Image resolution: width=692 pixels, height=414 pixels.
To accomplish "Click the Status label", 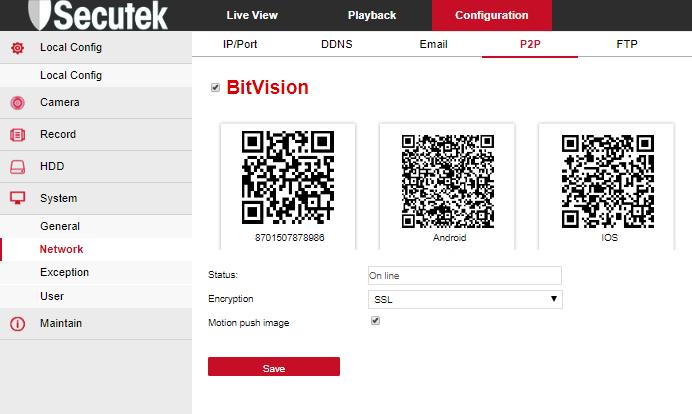I will coord(223,275).
